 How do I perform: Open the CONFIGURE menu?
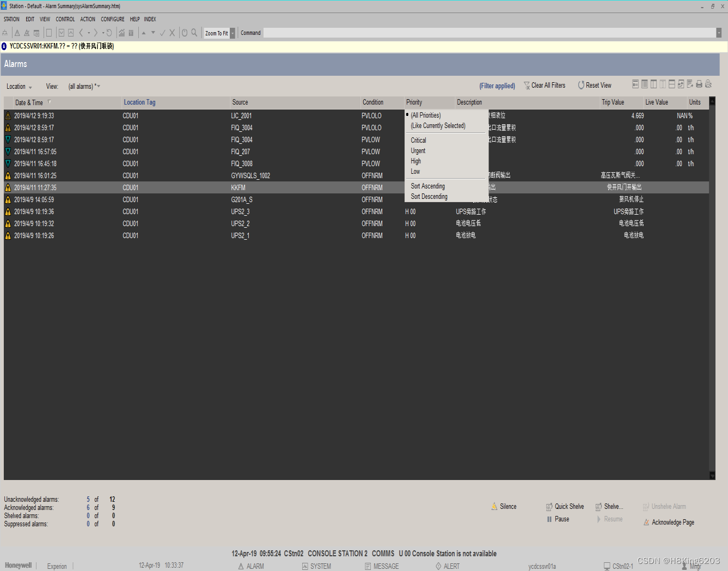click(x=113, y=19)
